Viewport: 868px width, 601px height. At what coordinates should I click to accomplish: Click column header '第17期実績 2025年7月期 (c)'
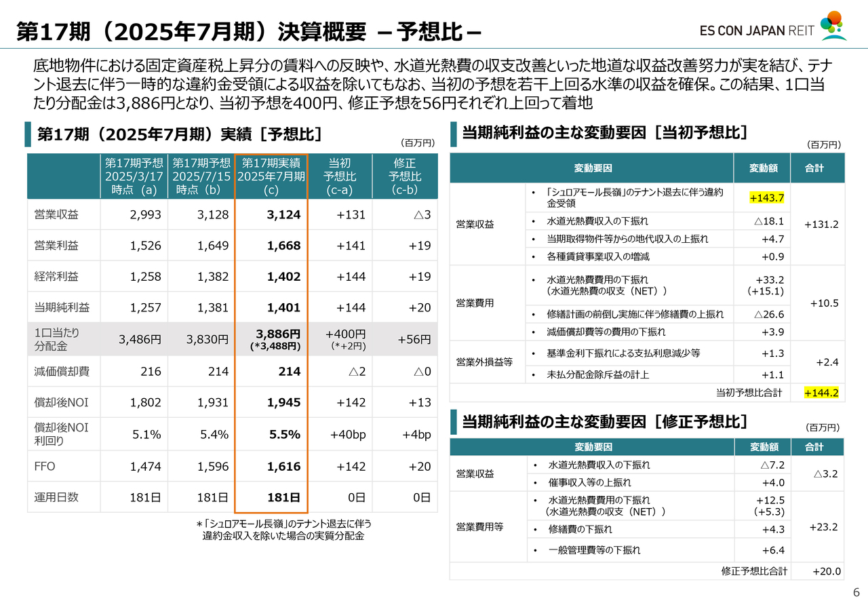click(271, 176)
